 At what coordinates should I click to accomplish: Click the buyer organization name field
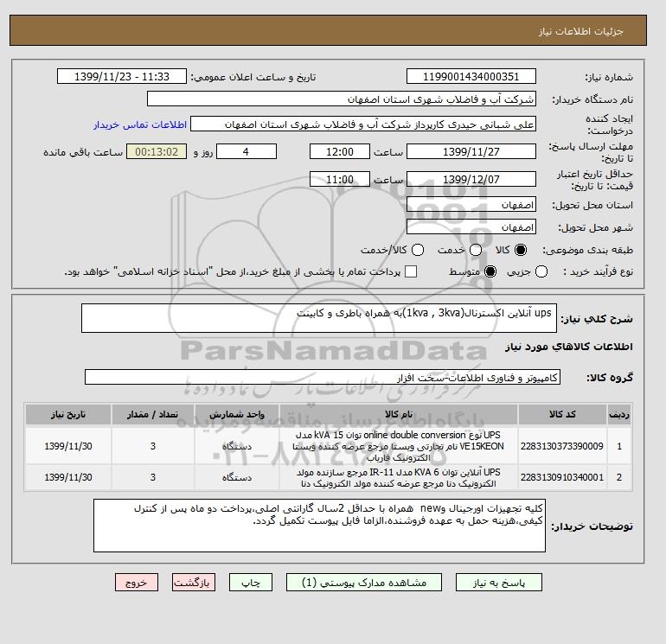pyautogui.click(x=342, y=99)
